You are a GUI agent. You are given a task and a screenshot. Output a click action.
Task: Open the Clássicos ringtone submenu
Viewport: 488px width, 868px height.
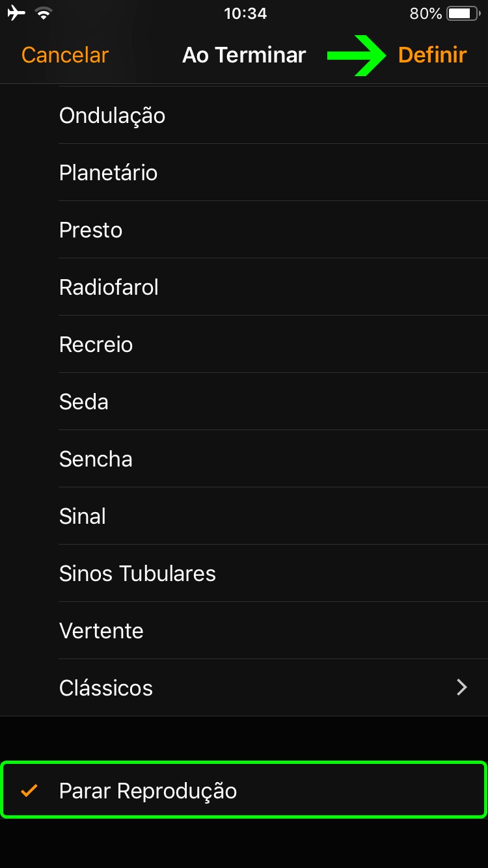click(x=106, y=688)
